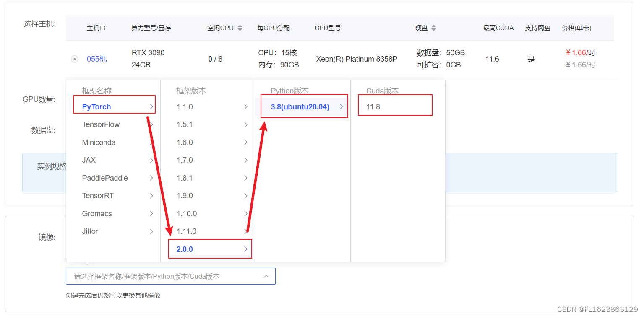Expand version 2.0.0 chevron
The height and width of the screenshot is (316, 644).
[x=246, y=249]
